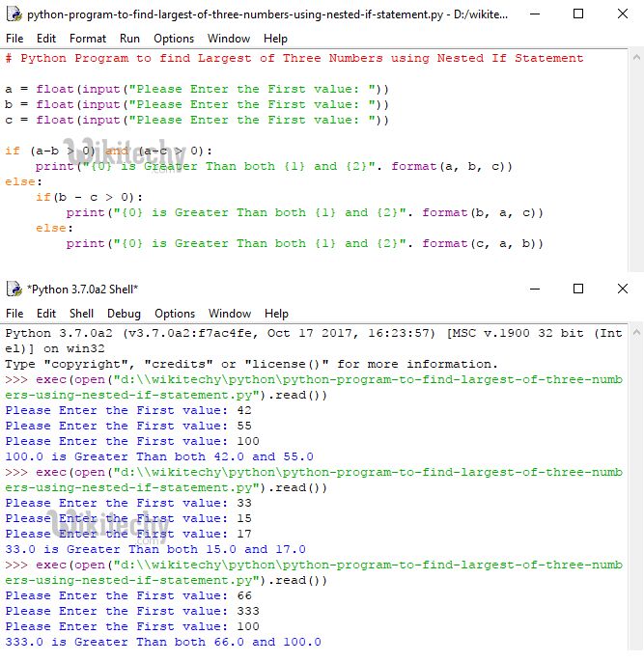644x662 pixels.
Task: Open Edit menu in editor window
Action: tap(46, 39)
